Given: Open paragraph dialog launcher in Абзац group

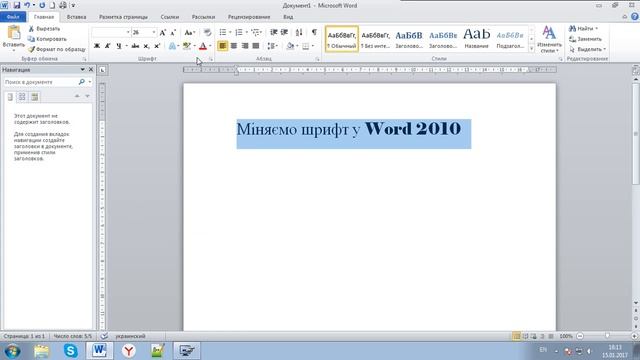Looking at the screenshot, I should tap(317, 59).
